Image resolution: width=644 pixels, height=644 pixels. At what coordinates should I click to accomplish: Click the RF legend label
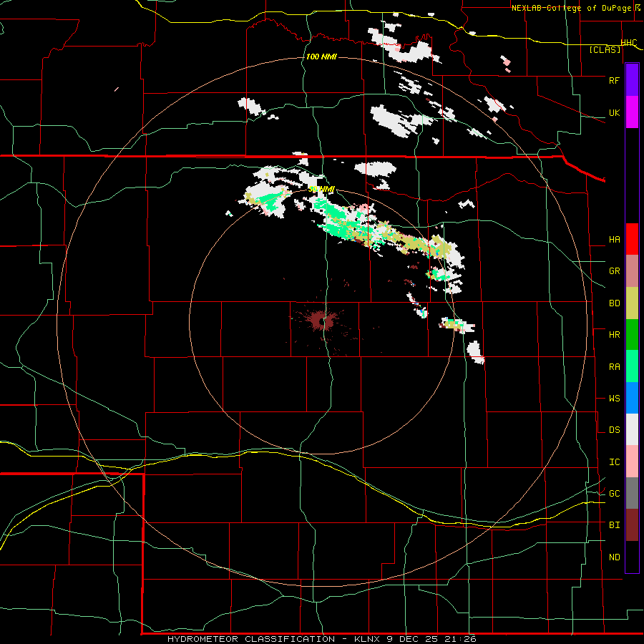coord(614,80)
